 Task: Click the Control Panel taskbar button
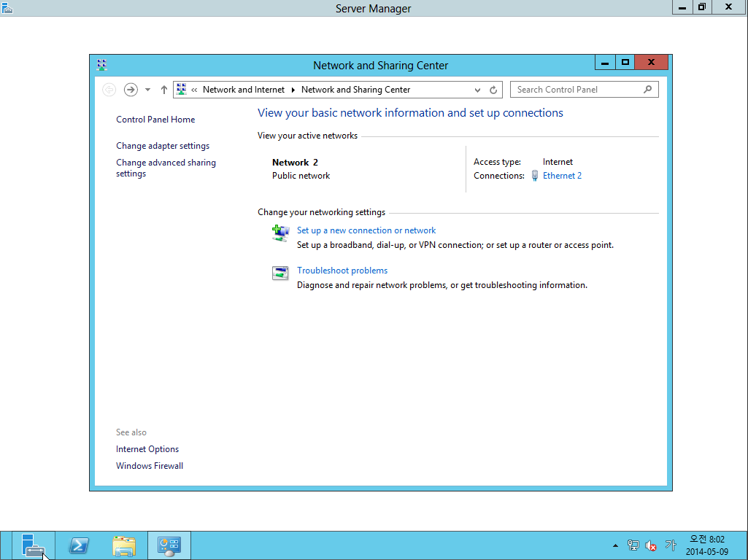[169, 545]
